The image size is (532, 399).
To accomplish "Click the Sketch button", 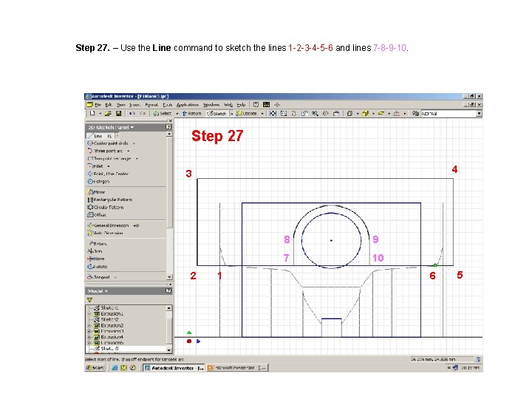I will click(x=216, y=113).
